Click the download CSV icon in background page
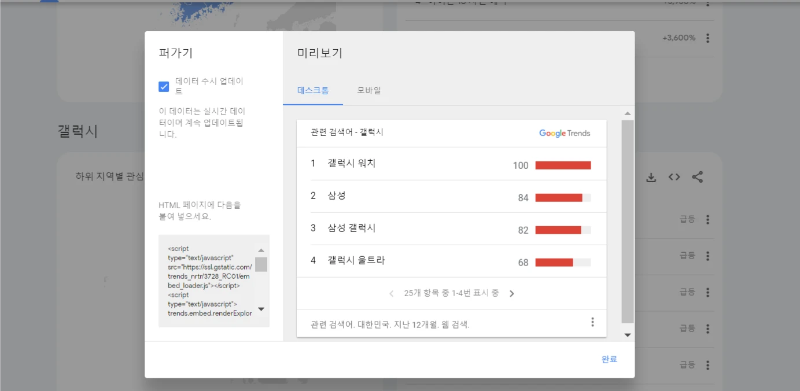Screen dimensions: 800x391 click(x=651, y=178)
